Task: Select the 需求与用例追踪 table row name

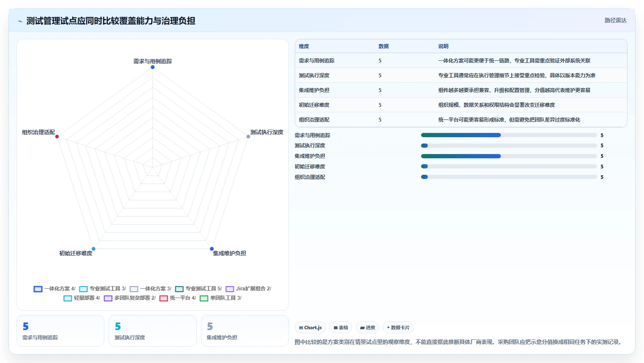Action: pyautogui.click(x=316, y=61)
